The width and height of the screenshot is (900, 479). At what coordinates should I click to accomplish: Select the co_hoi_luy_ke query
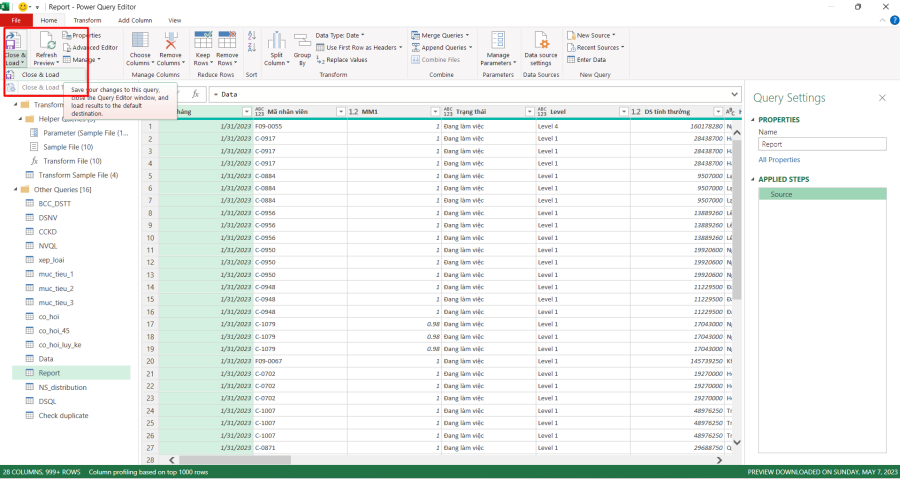pos(60,345)
